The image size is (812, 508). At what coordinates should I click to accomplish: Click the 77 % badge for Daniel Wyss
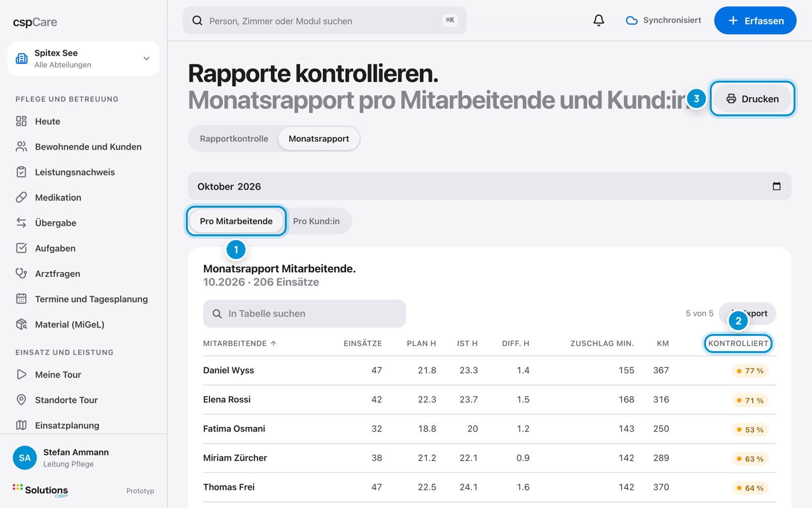click(750, 371)
